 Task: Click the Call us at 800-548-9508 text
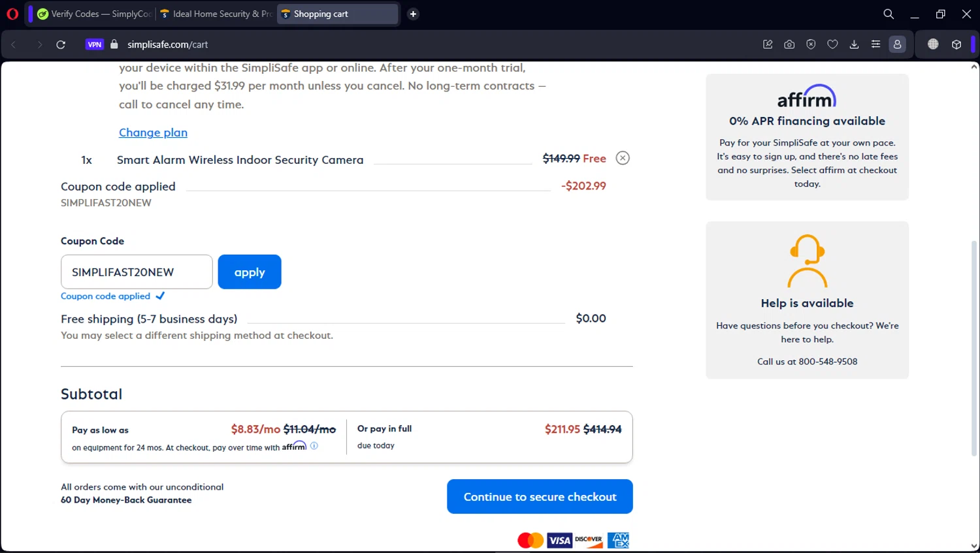(x=808, y=361)
